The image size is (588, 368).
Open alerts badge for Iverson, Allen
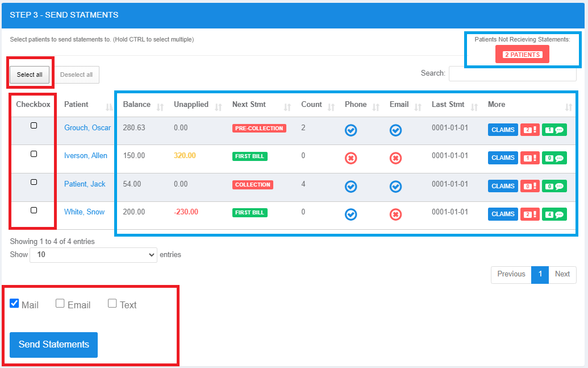530,158
